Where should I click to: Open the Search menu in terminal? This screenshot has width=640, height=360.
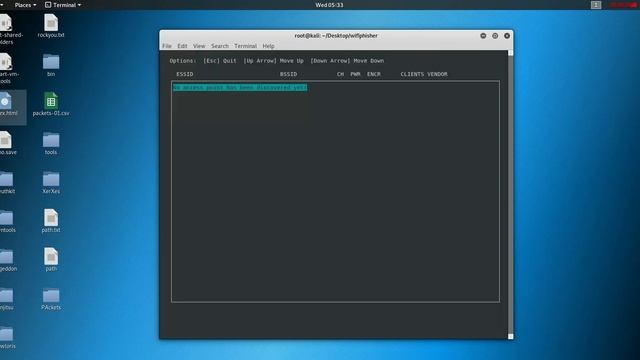[x=220, y=46]
